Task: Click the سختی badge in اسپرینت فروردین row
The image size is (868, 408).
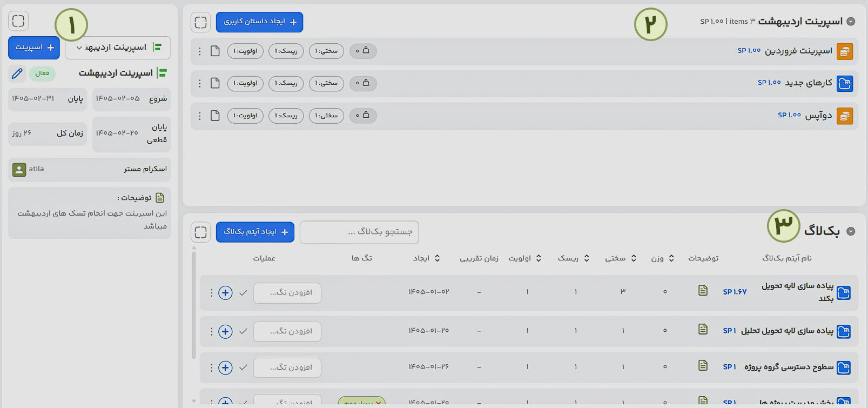Action: click(x=326, y=51)
